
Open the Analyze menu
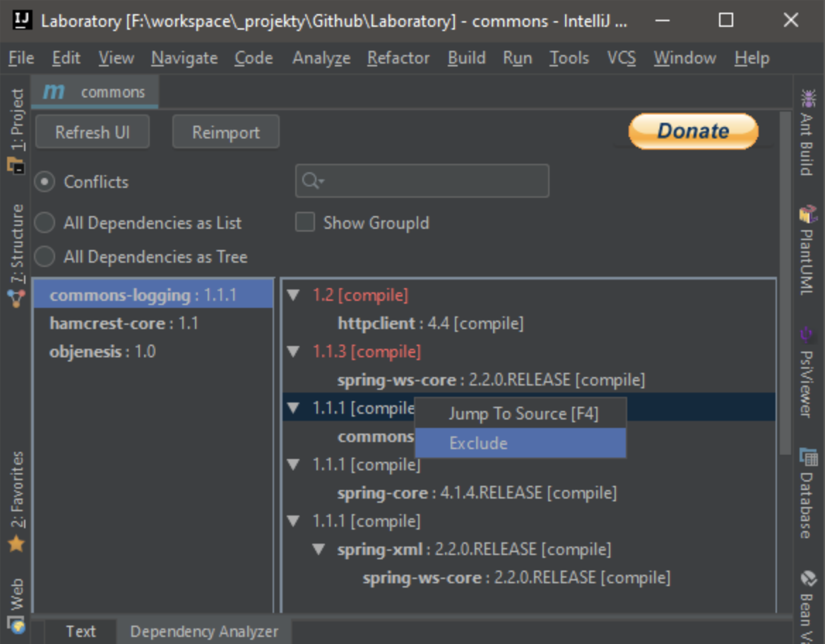[x=321, y=58]
